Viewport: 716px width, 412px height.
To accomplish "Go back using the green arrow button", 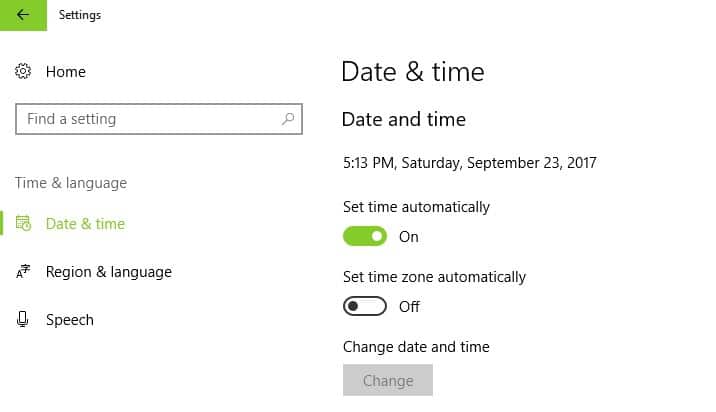I will (x=23, y=15).
